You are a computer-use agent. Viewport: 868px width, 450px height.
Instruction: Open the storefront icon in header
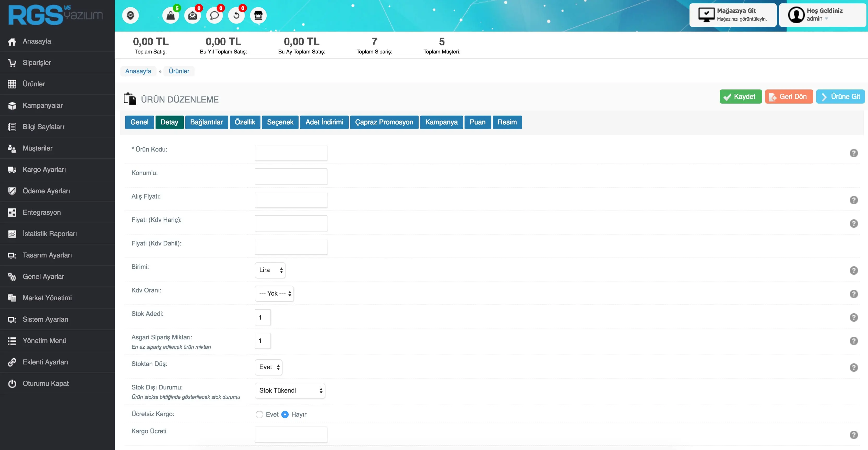coord(258,15)
